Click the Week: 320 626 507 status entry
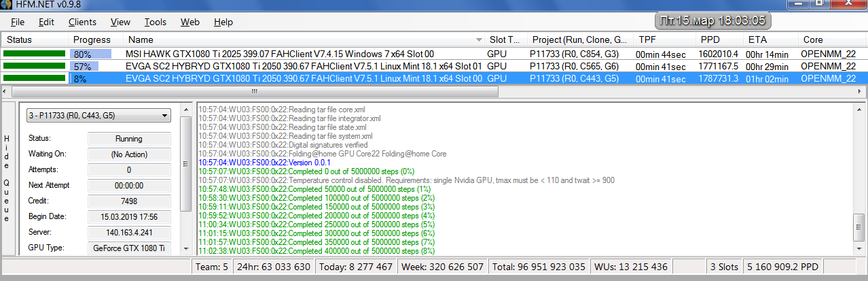The height and width of the screenshot is (281, 868). (x=444, y=267)
